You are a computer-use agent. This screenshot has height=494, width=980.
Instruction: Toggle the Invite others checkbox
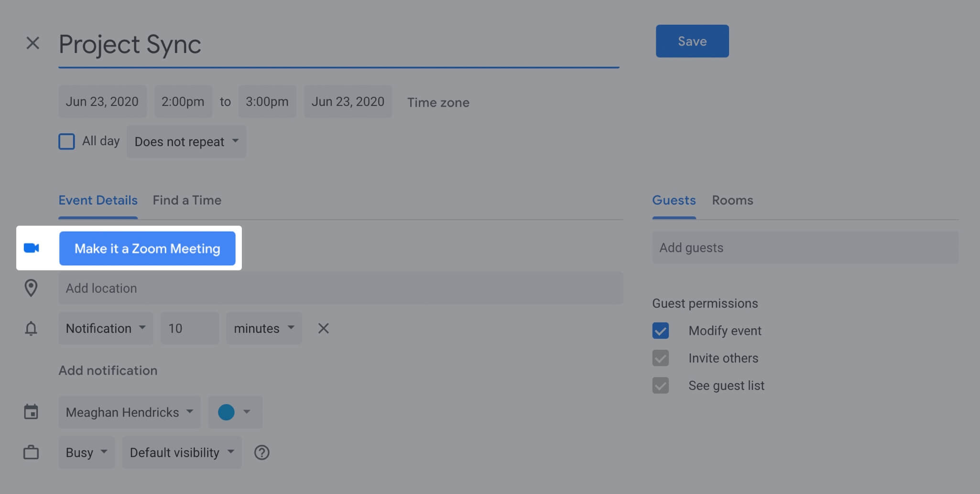point(660,358)
